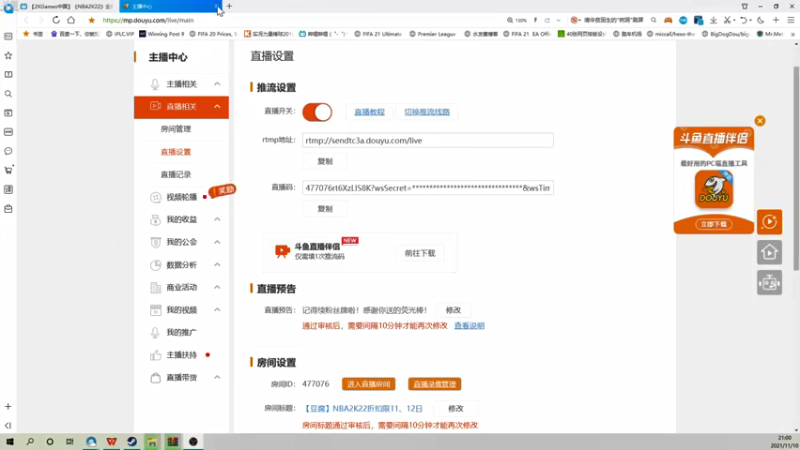The image size is (800, 450).
Task: Reload the page with refresh icon
Action: [56, 20]
